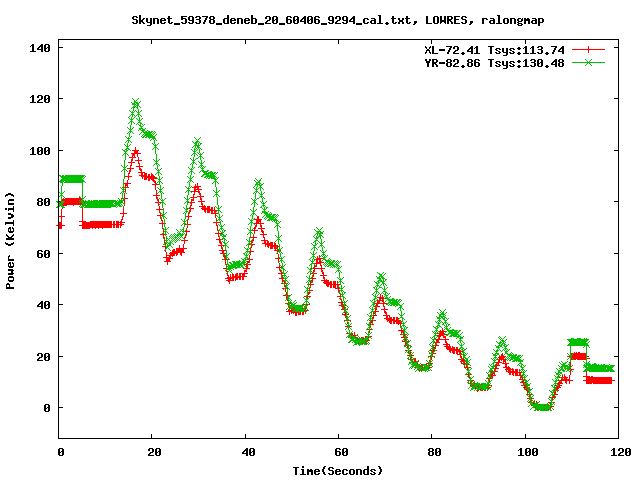This screenshot has height=480, width=640.
Task: Click the green plateau near 89 Kelvin at start
Action: click(72, 179)
